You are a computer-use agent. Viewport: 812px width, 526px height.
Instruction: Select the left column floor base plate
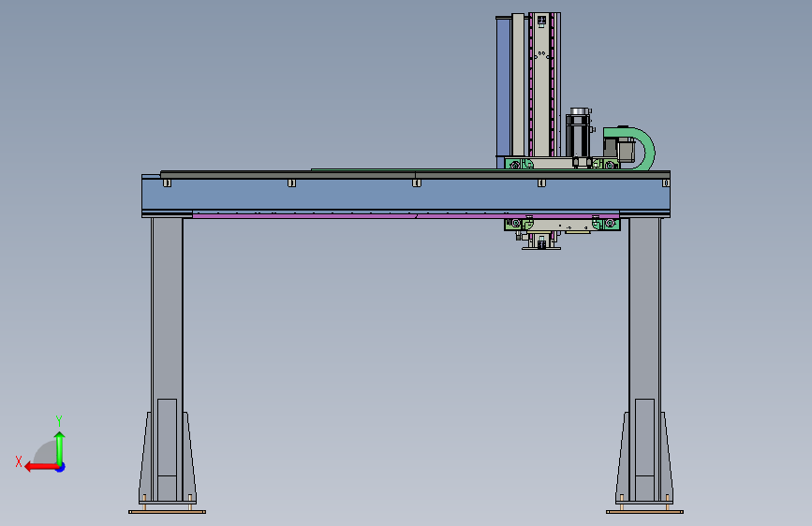click(168, 512)
